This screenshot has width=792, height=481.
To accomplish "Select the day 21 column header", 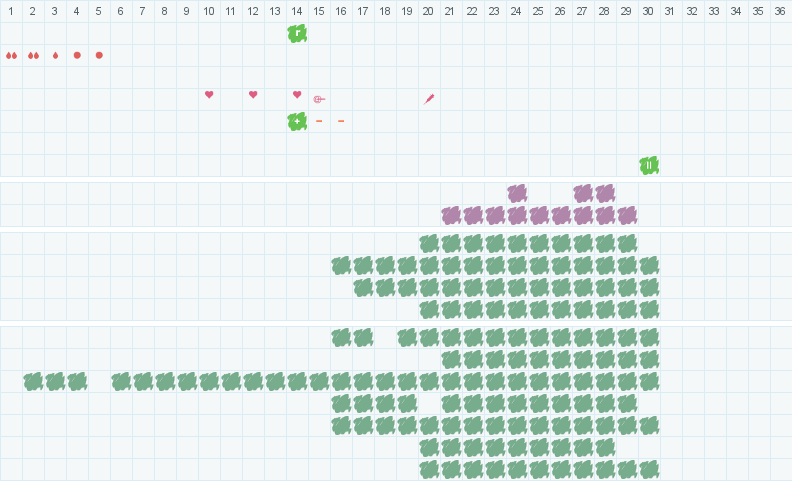I will pyautogui.click(x=450, y=11).
